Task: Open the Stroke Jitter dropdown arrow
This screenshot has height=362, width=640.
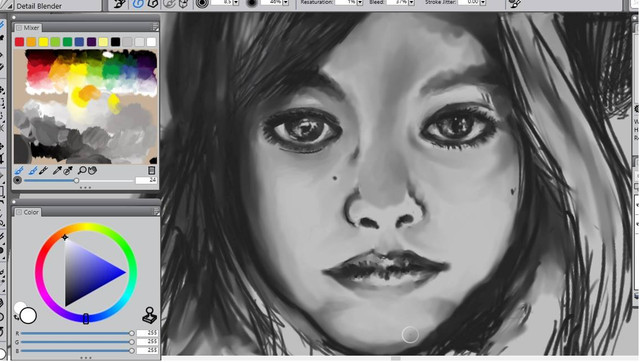Action: (483, 3)
